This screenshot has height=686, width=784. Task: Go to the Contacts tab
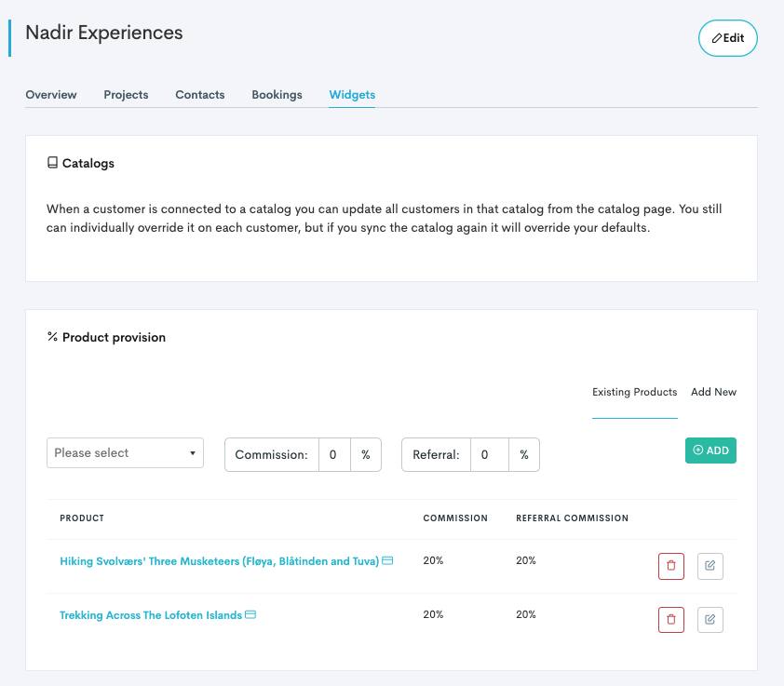click(x=200, y=95)
